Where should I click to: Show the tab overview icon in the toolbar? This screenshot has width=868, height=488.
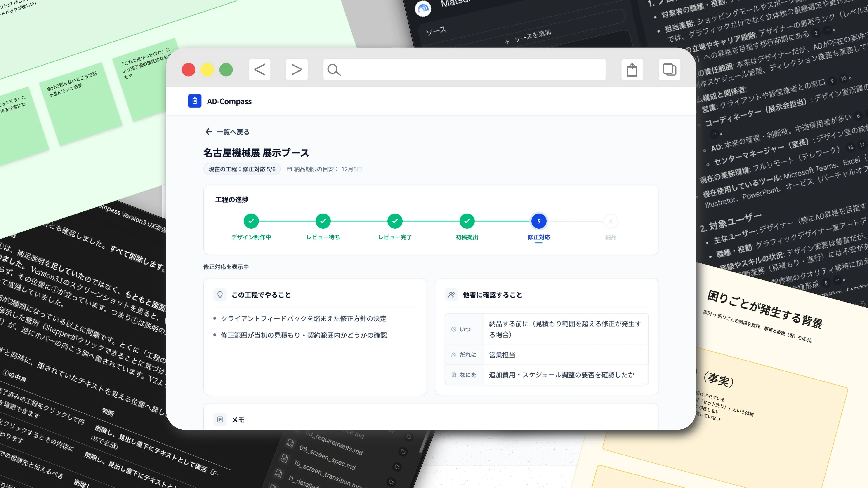click(669, 70)
